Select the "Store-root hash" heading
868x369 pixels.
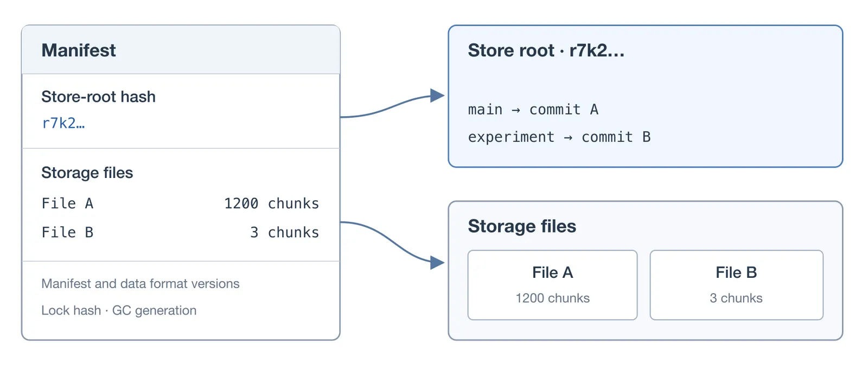point(98,97)
